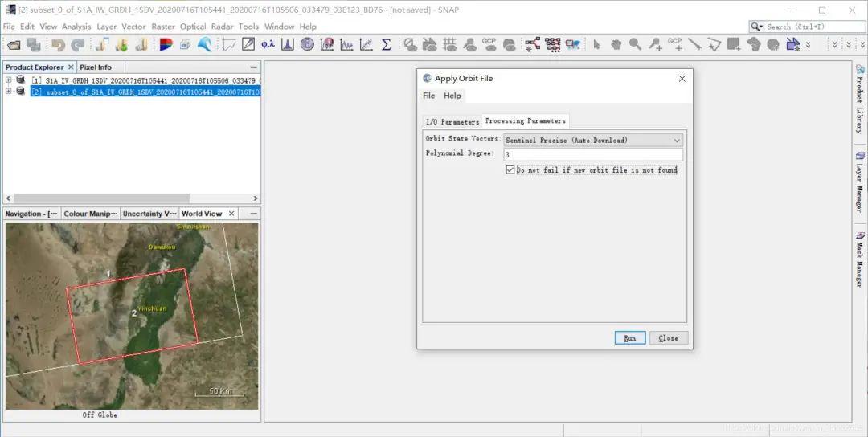Image resolution: width=868 pixels, height=437 pixels.
Task: Uncheck 'Do not fail if new orbit file' checkbox
Action: point(510,170)
